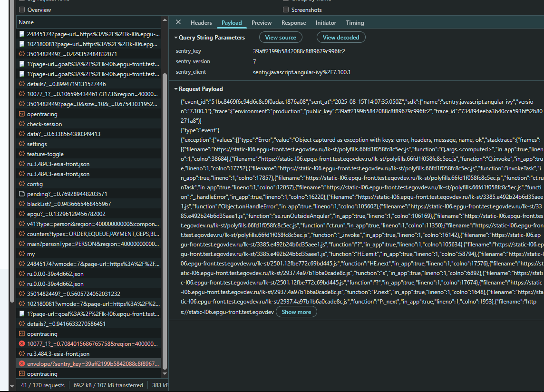
Task: Enable the Overview checkbox
Action: click(22, 10)
